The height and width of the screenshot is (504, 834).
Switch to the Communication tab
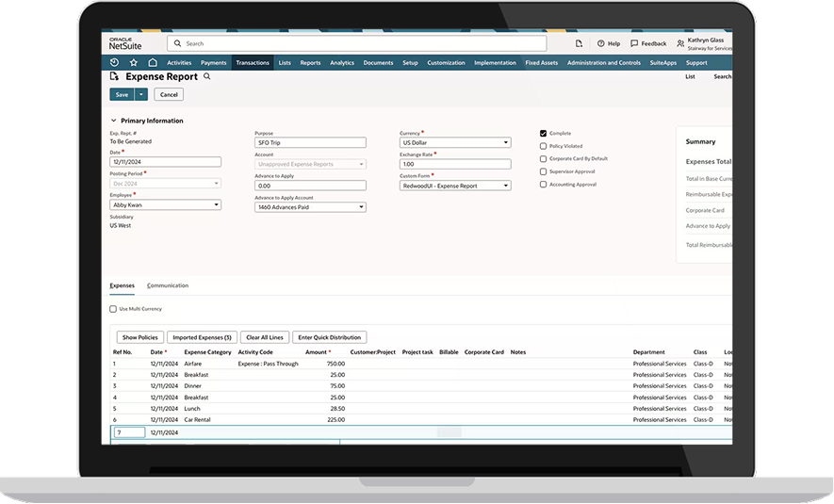168,285
